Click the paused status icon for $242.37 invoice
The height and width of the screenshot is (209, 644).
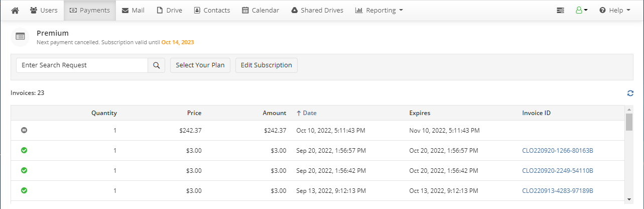tap(24, 130)
